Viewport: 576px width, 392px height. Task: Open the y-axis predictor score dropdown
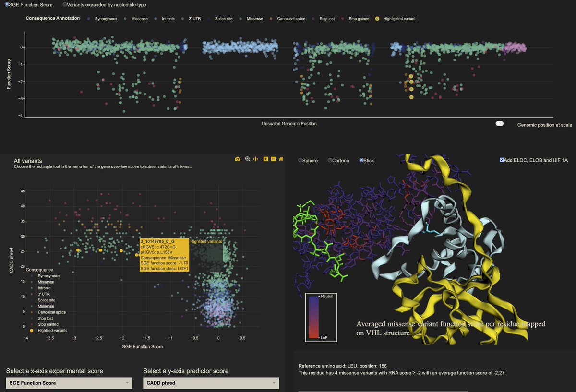click(x=210, y=383)
